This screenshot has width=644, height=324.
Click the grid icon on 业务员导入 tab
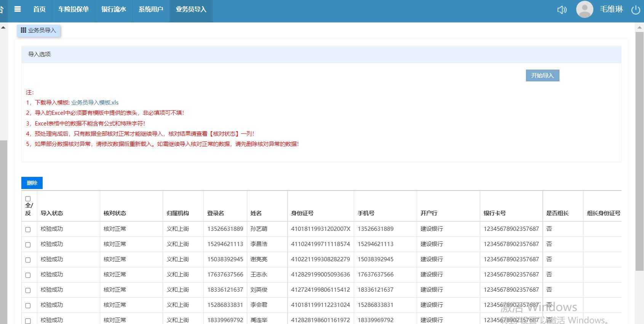24,30
